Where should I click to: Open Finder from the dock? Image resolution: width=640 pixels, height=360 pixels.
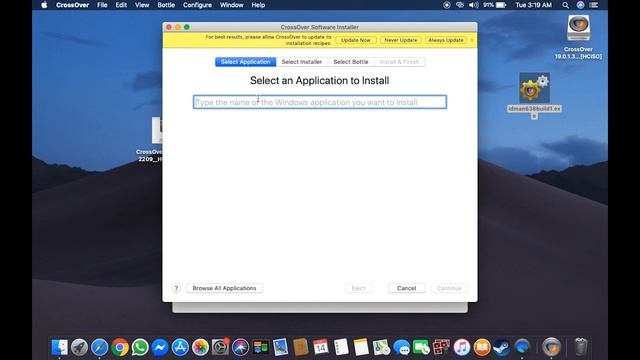pos(60,347)
